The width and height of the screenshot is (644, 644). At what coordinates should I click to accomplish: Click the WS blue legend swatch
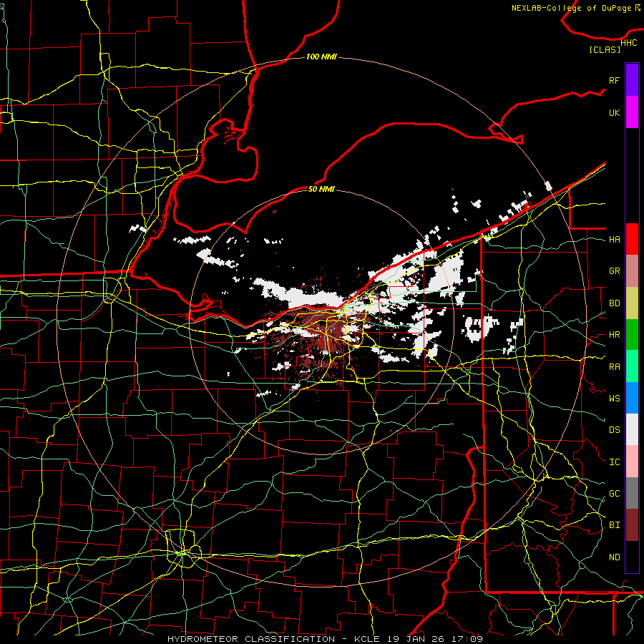[x=632, y=398]
